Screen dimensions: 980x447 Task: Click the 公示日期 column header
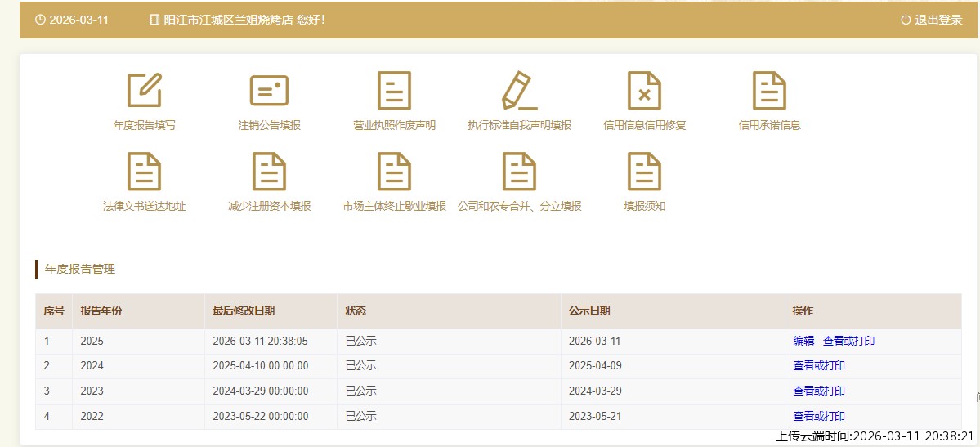pyautogui.click(x=589, y=311)
